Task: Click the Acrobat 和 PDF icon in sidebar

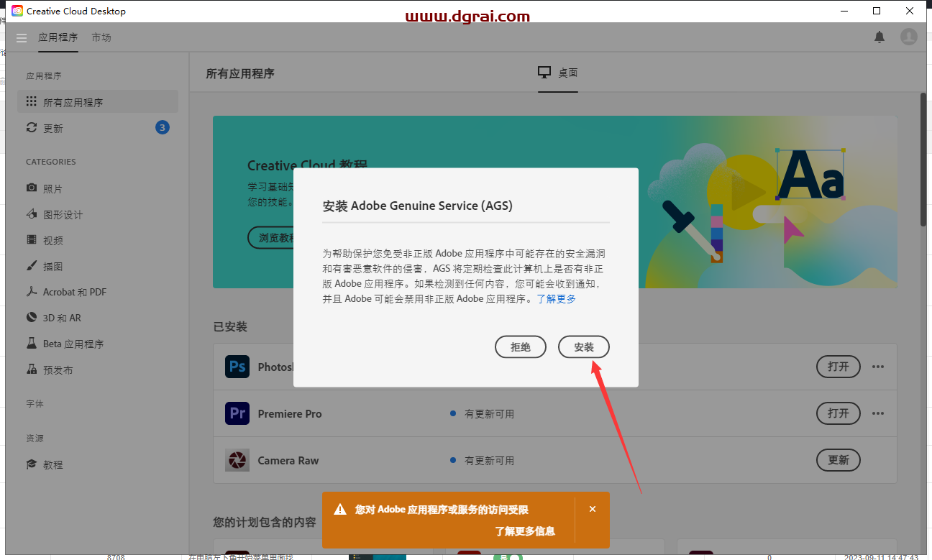Action: click(x=31, y=292)
